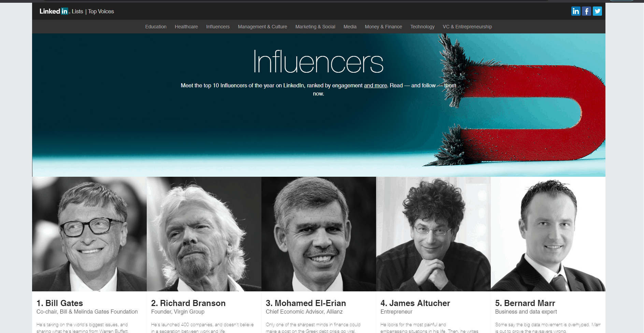Click the Top Voices header link

tap(101, 11)
